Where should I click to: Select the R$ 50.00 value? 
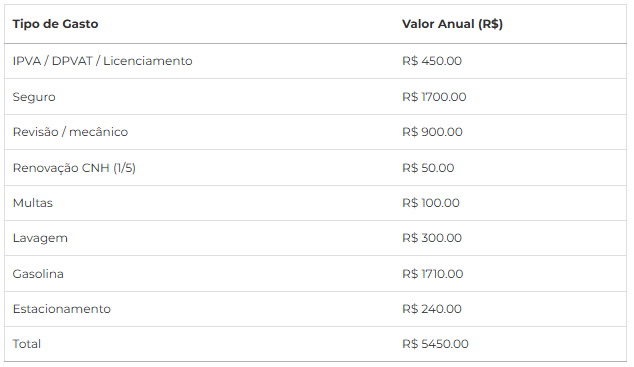428,168
